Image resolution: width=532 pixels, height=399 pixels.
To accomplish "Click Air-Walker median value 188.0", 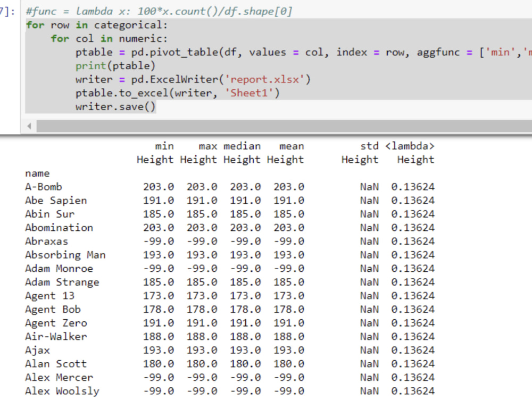I will click(x=245, y=337).
